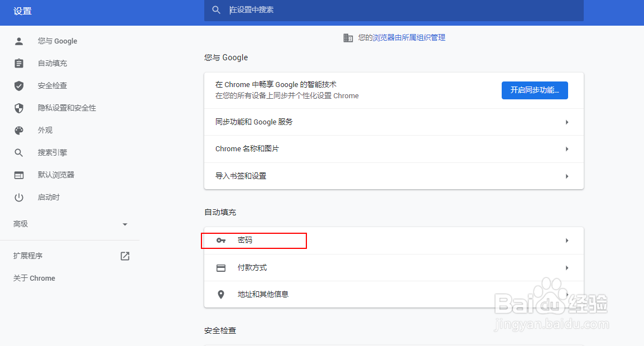Open the 密码 settings row
The width and height of the screenshot is (644, 346).
(394, 241)
